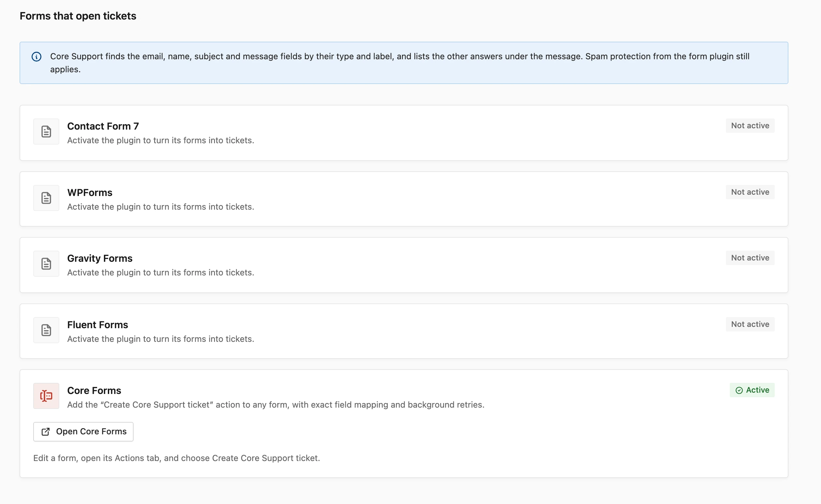Click the Contact Form 7 title
Viewport: 821px width, 504px height.
(x=103, y=126)
